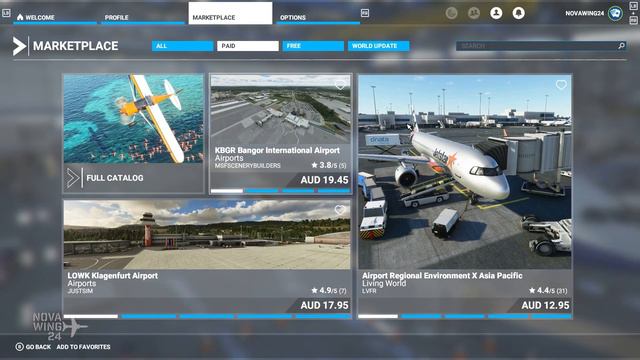Click the NOVAWING24 username text
Image resolution: width=640 pixels, height=360 pixels.
point(584,13)
